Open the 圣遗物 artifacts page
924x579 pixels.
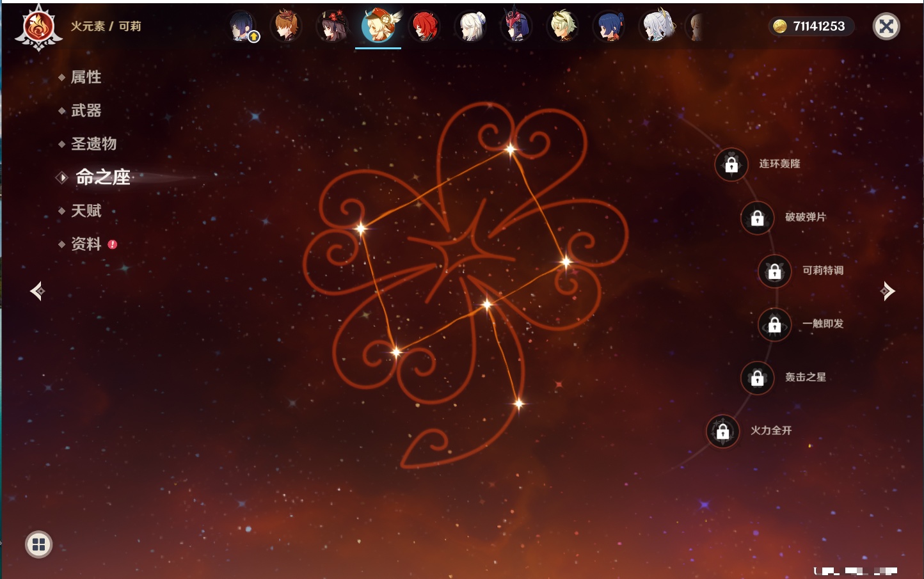(93, 144)
